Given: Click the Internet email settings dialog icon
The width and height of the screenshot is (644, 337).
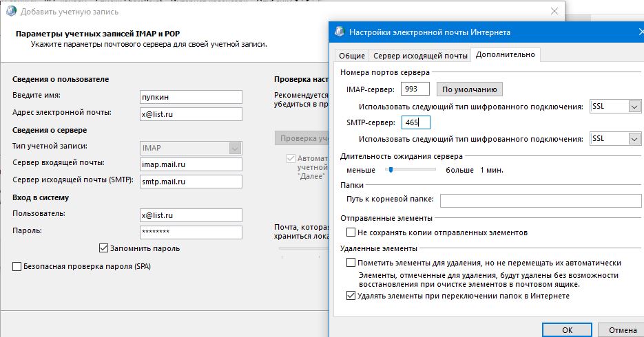Looking at the screenshot, I should [x=339, y=32].
